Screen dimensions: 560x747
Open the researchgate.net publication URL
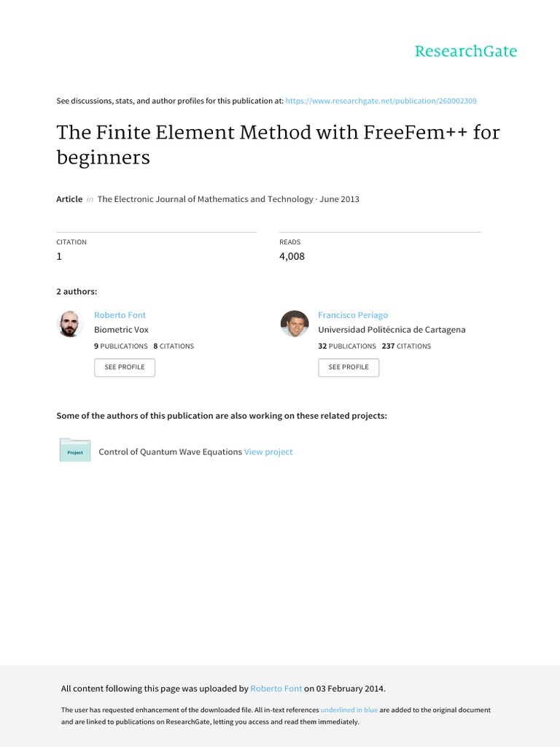point(381,101)
